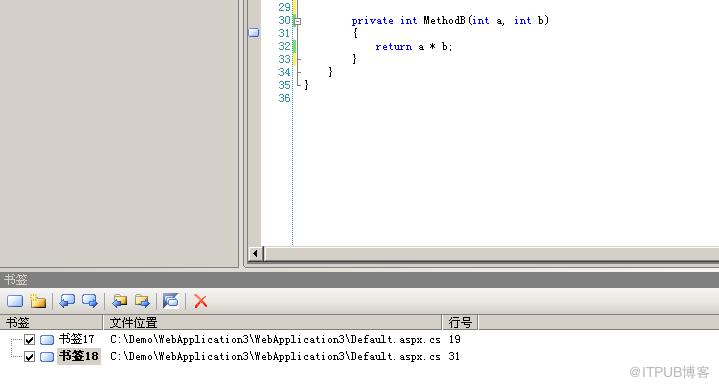Select the 书签17 bookmark entry
Image resolution: width=719 pixels, height=387 pixels.
[x=77, y=339]
